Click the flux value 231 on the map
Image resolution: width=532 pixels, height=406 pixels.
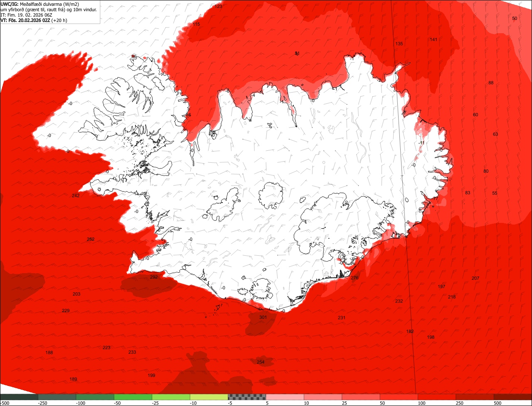342,318
